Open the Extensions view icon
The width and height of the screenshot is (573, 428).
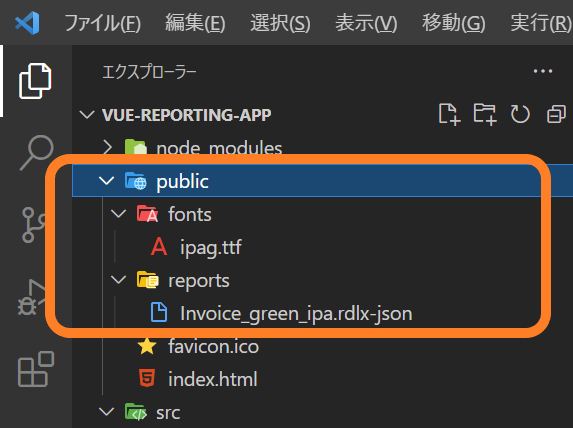36,369
